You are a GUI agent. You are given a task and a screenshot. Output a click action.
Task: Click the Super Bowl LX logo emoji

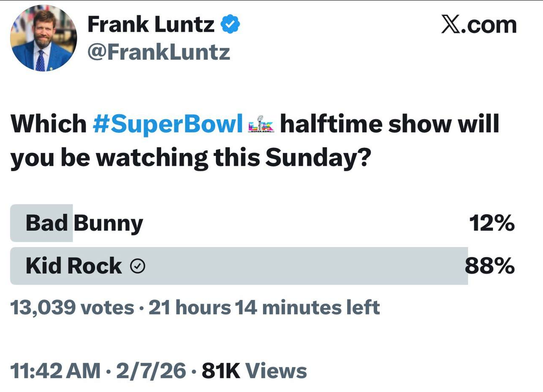[261, 124]
